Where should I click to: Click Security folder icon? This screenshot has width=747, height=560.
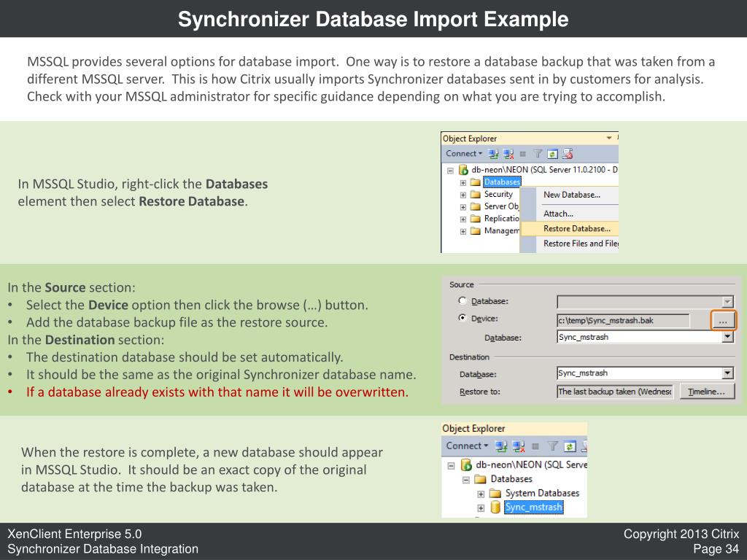[x=475, y=194]
